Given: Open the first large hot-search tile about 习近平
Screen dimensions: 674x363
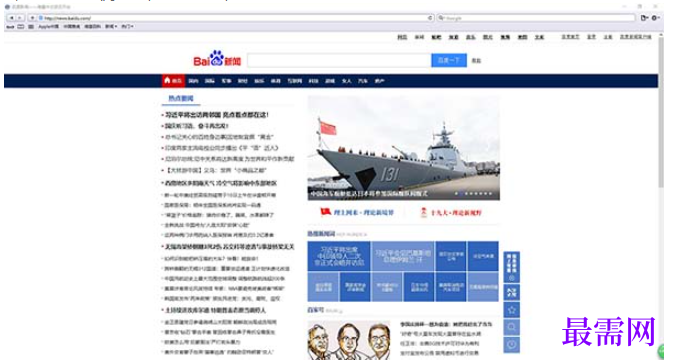Looking at the screenshot, I should 339,256.
